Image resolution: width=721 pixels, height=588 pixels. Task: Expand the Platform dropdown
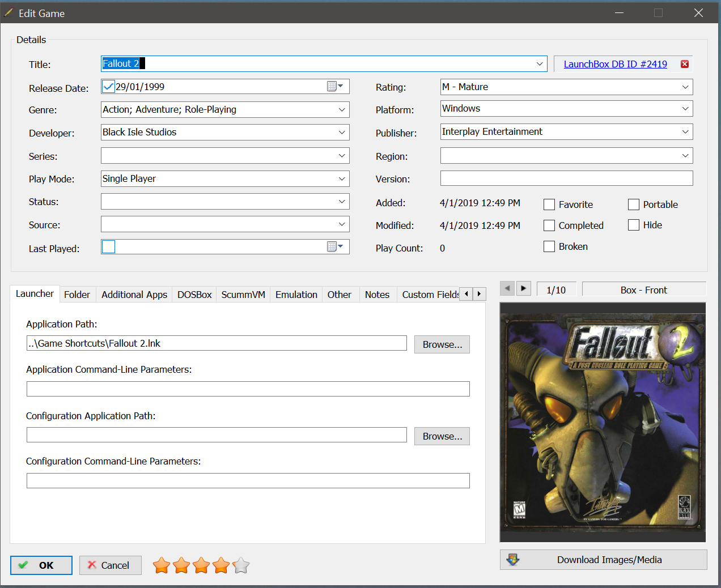pos(685,108)
